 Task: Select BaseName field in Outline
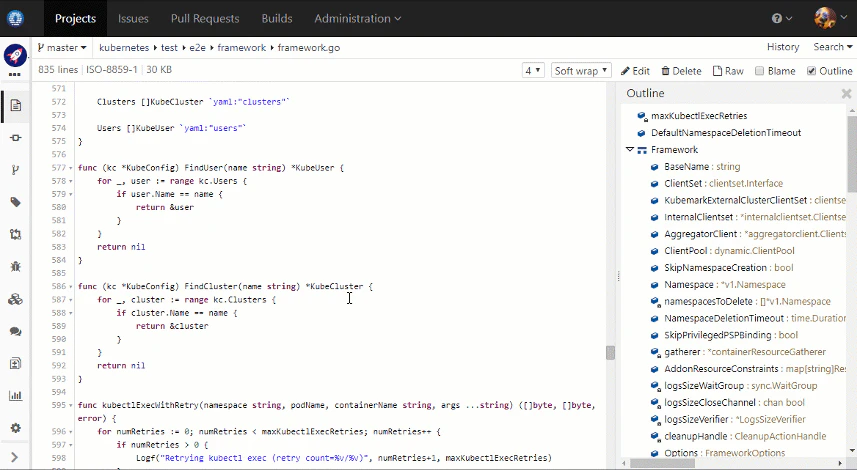pos(702,167)
